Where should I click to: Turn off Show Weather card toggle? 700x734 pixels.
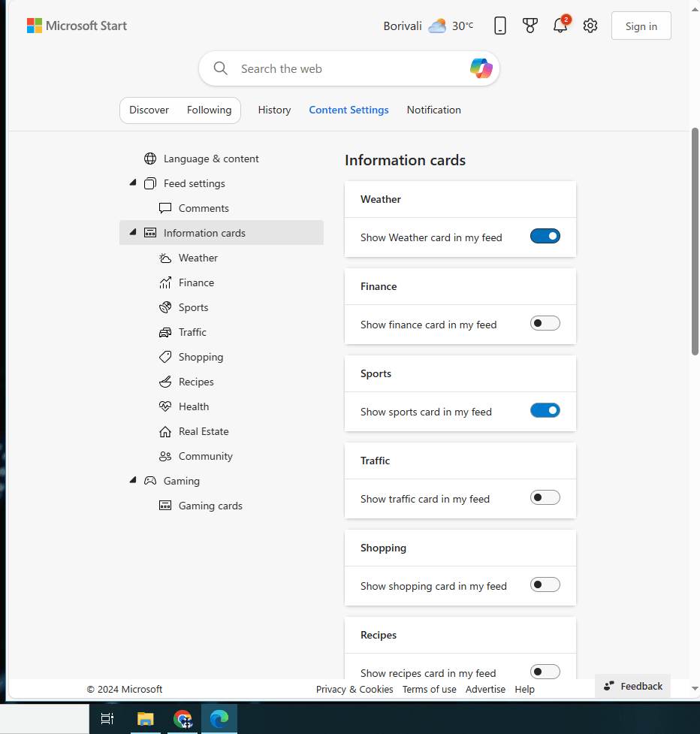pyautogui.click(x=545, y=237)
